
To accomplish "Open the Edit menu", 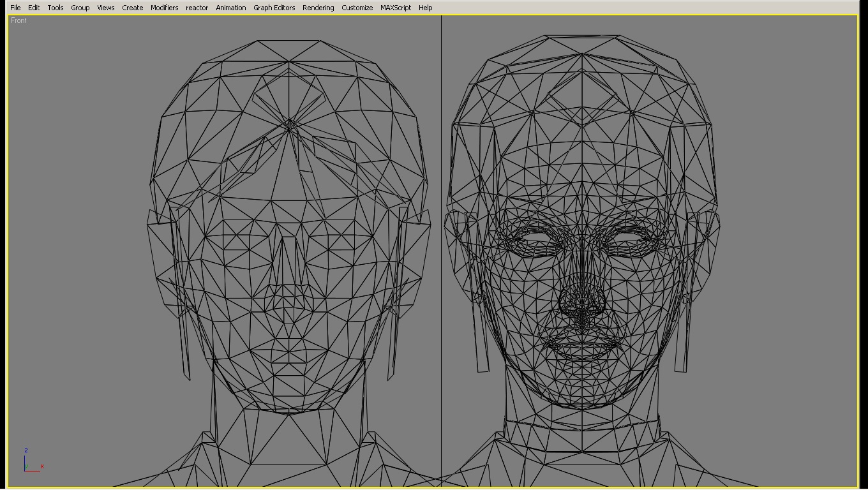I will pyautogui.click(x=34, y=8).
